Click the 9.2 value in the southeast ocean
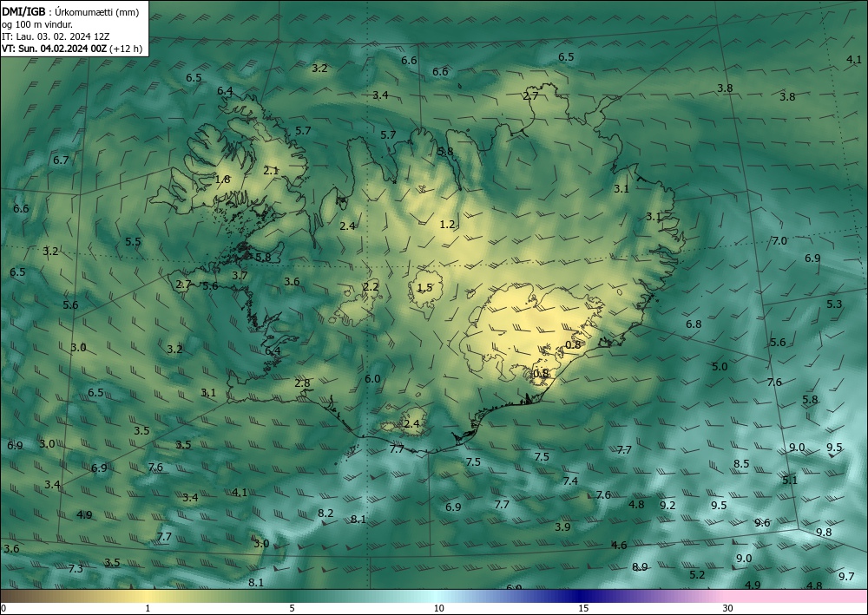 [668, 505]
